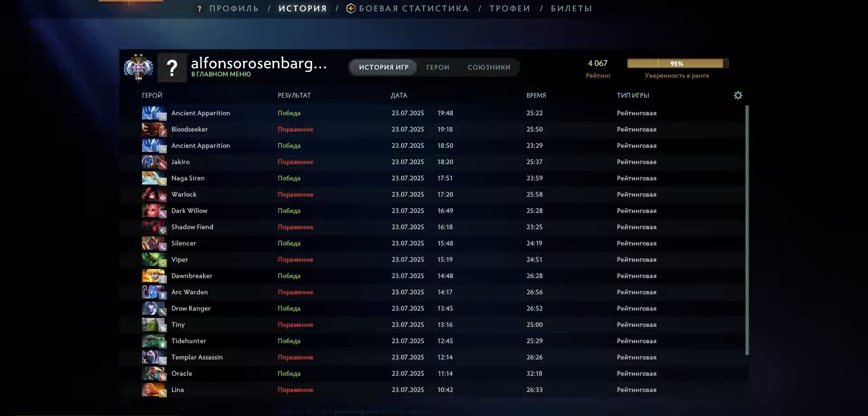Screen dimensions: 868x416
Task: Click the help question mark near Профиль
Action: (199, 9)
